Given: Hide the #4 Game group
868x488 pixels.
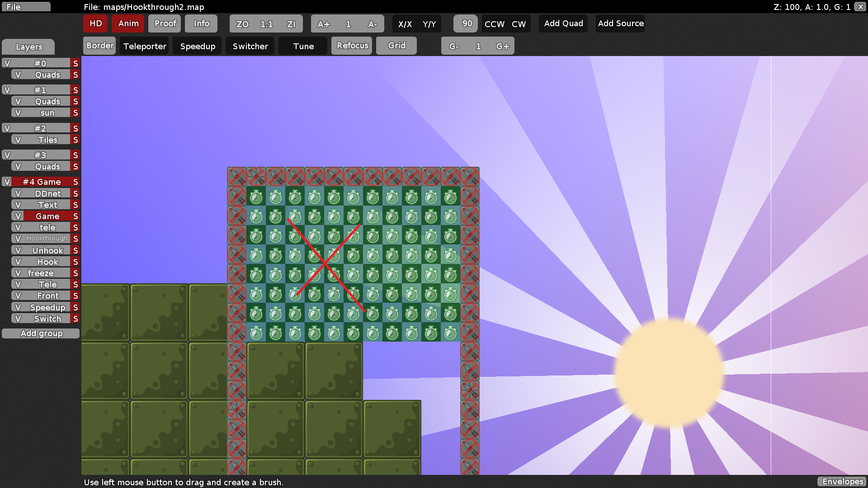Looking at the screenshot, I should (6, 182).
